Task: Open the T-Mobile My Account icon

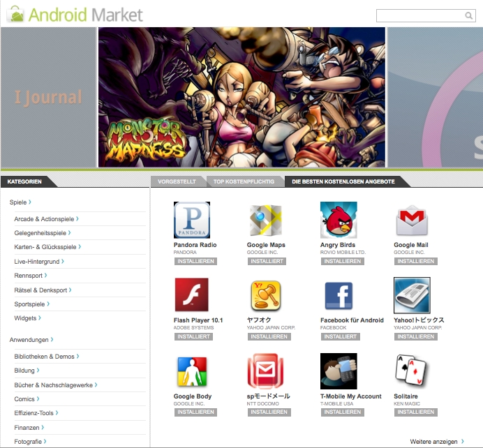Action: pyautogui.click(x=339, y=371)
